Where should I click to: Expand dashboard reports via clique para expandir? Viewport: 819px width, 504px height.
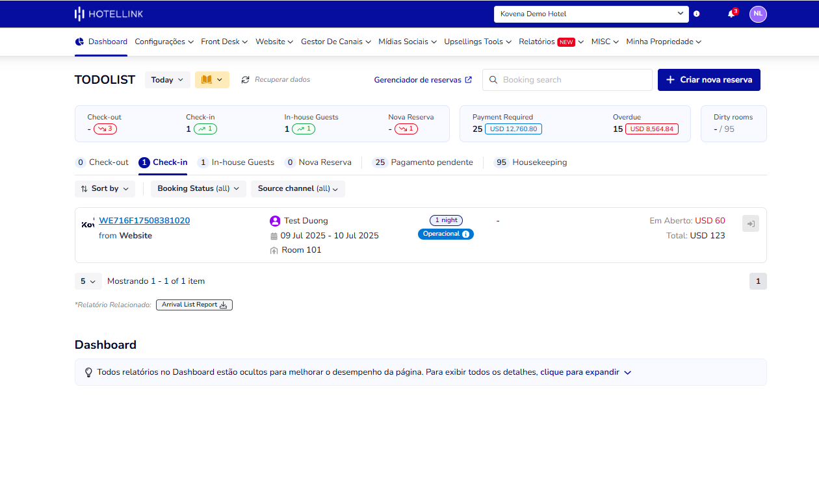tap(586, 372)
